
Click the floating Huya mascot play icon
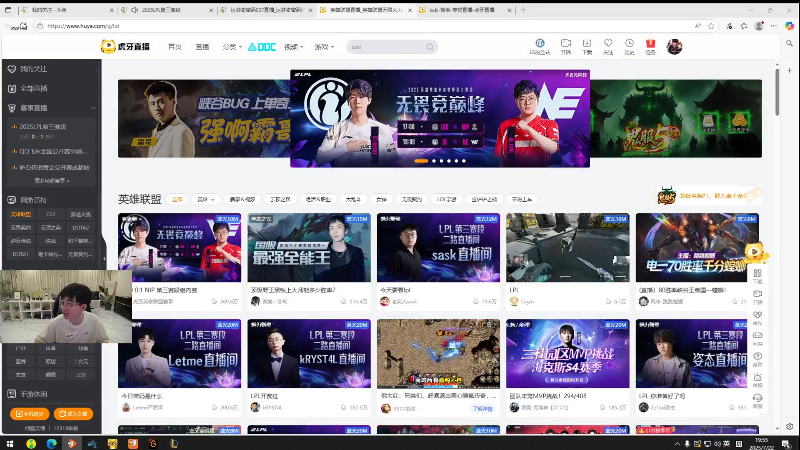point(755,252)
